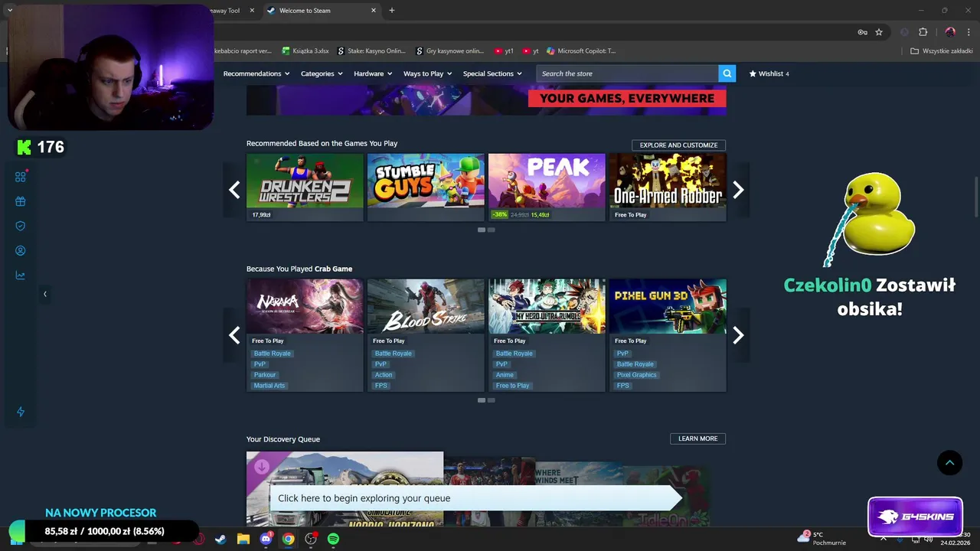This screenshot has width=980, height=551.
Task: Open File Explorer from the taskbar
Action: [243, 539]
